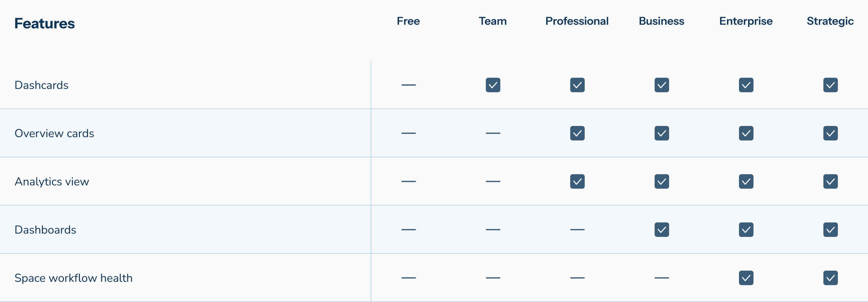
Task: Click the Dashcards checkmark under Team
Action: pos(493,85)
